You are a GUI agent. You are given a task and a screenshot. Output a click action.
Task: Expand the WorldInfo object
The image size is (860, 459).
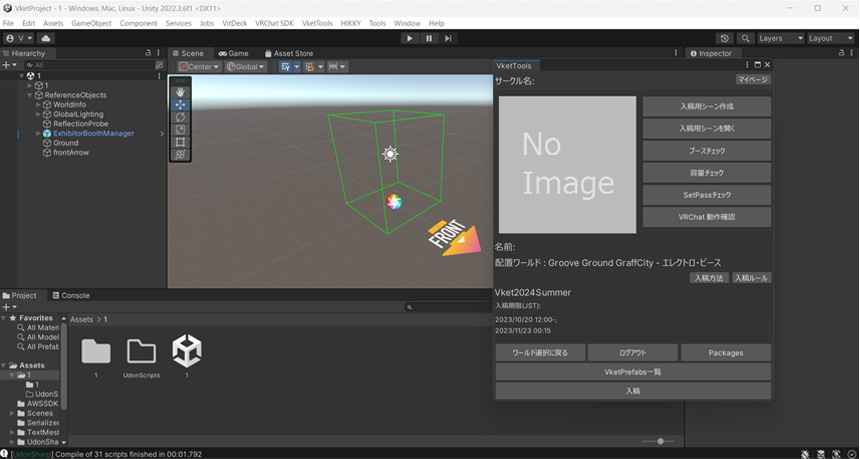(38, 105)
